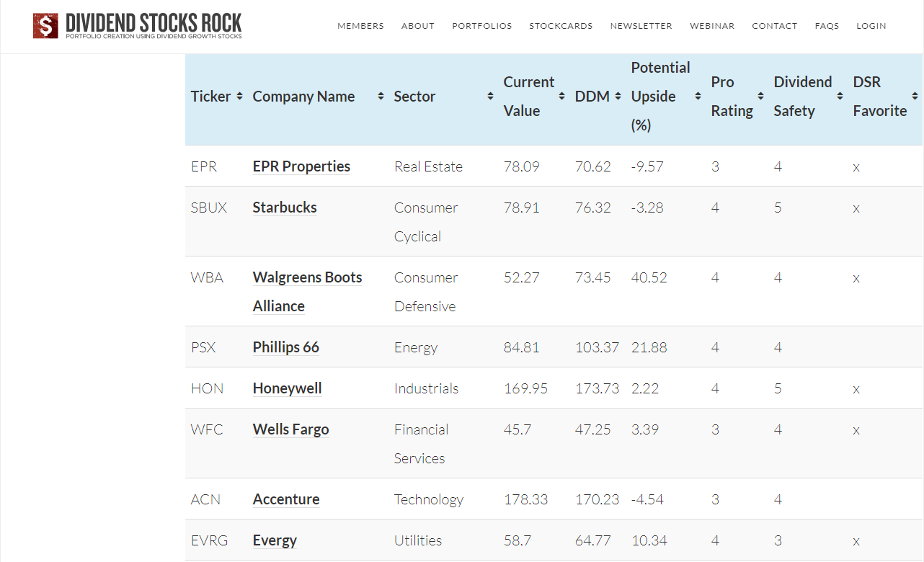Sort by DSR Favorite column arrows

[x=915, y=97]
